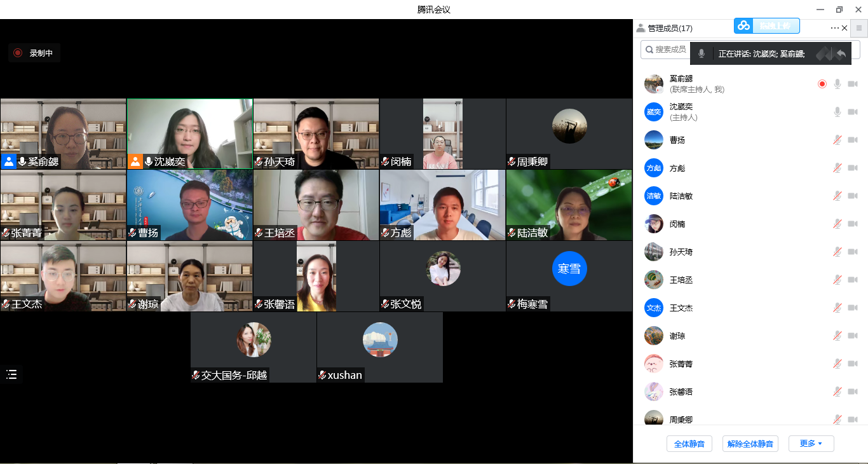Select 王文杰 in the member list
The image size is (868, 464).
pos(681,308)
